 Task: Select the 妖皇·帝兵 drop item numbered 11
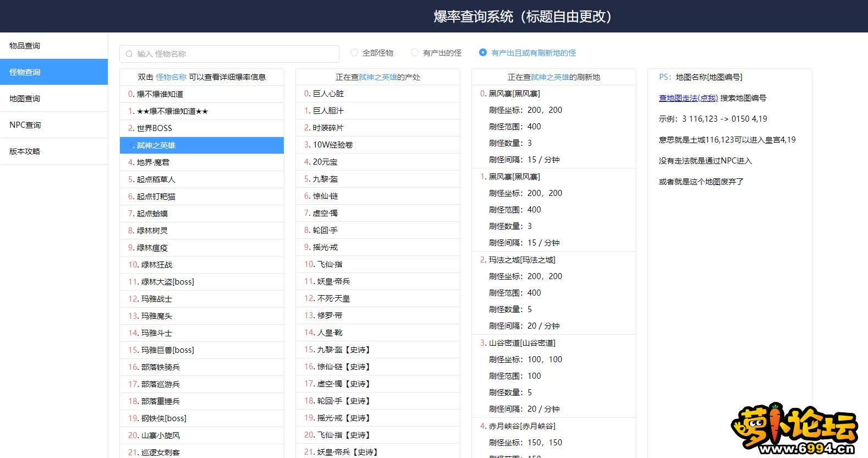point(378,281)
